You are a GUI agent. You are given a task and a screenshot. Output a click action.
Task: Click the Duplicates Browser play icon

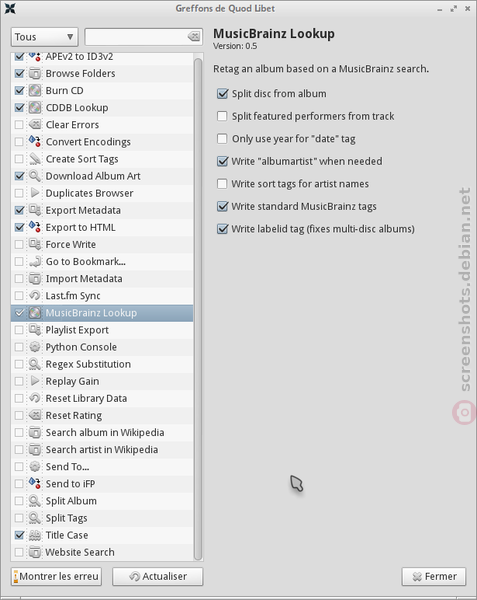point(35,193)
